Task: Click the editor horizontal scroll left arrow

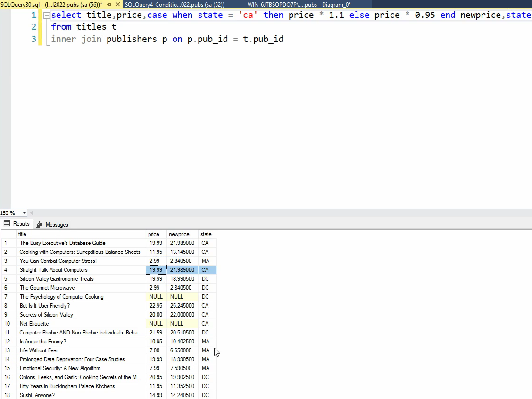Action: point(32,213)
